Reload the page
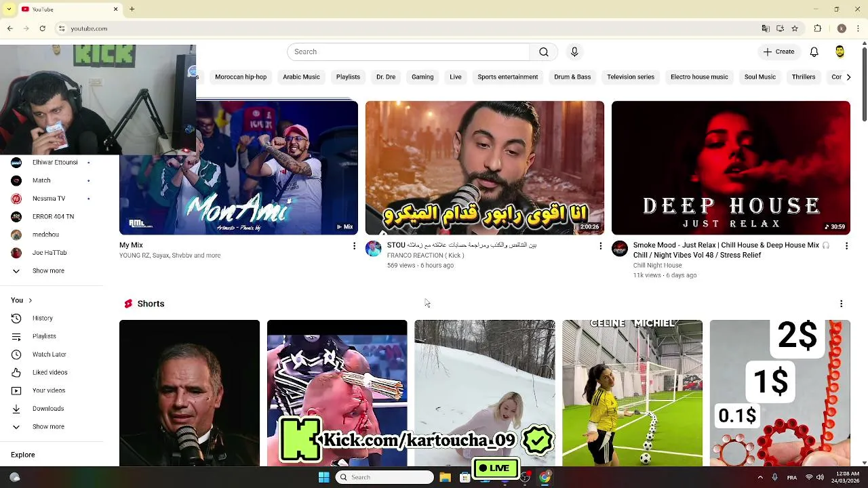Screen dimensions: 868x488 [42, 28]
